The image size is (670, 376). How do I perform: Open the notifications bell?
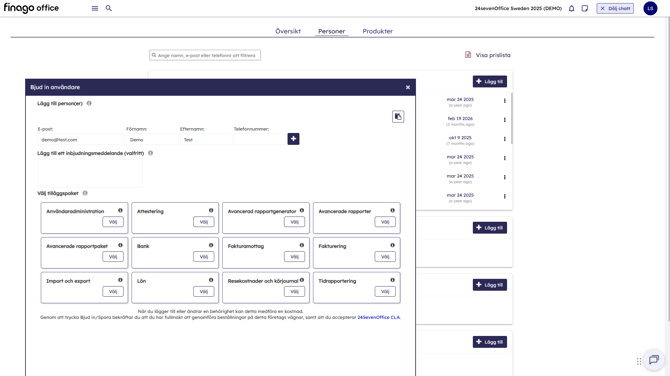click(571, 8)
